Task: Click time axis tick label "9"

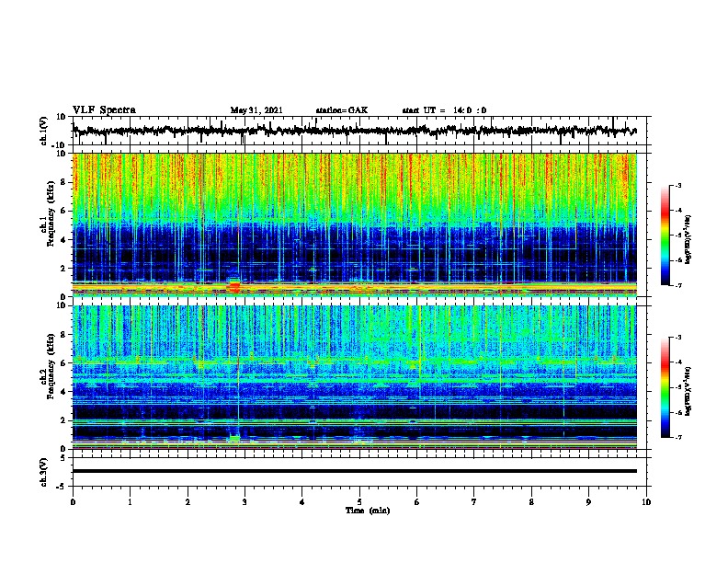Action: [x=588, y=502]
